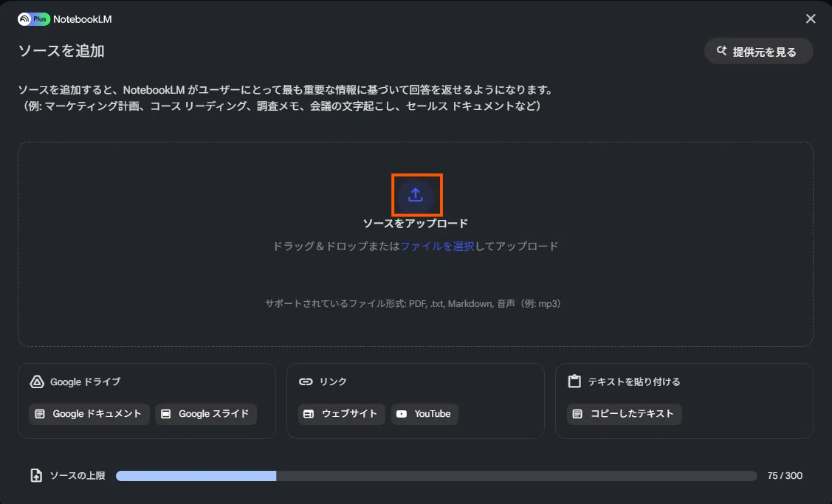Click the 75 / 300 count text

coord(785,476)
